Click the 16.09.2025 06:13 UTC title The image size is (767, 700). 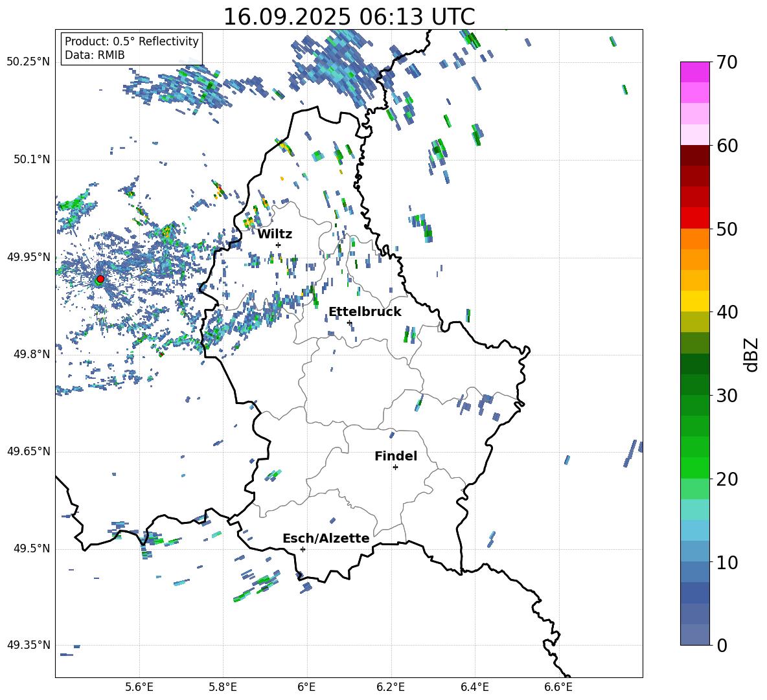click(x=349, y=17)
